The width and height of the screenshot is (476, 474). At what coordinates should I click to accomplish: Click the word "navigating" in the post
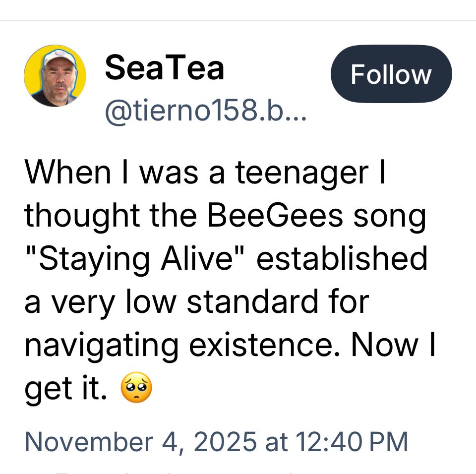[102, 346]
